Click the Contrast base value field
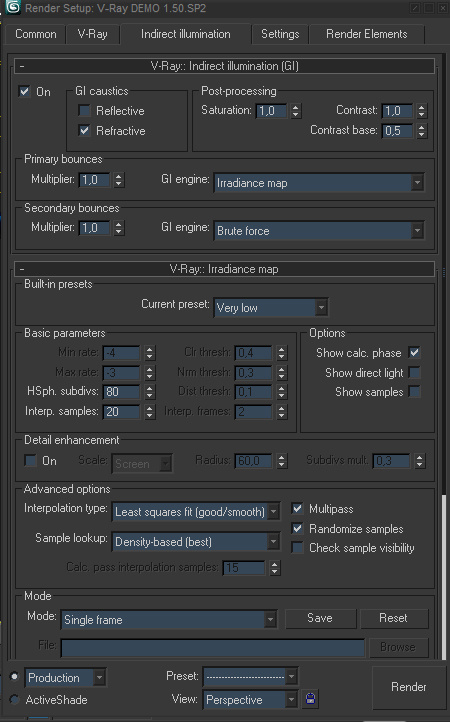 (397, 131)
